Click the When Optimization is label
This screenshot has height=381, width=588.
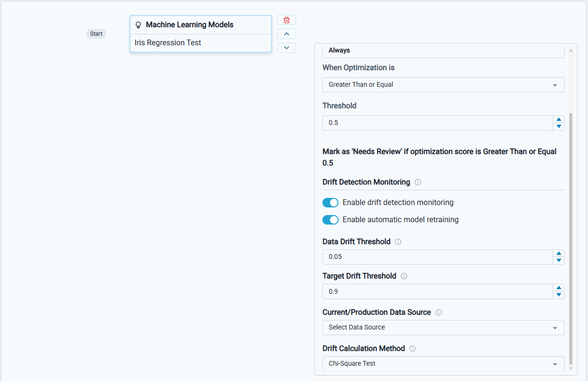[x=359, y=68]
